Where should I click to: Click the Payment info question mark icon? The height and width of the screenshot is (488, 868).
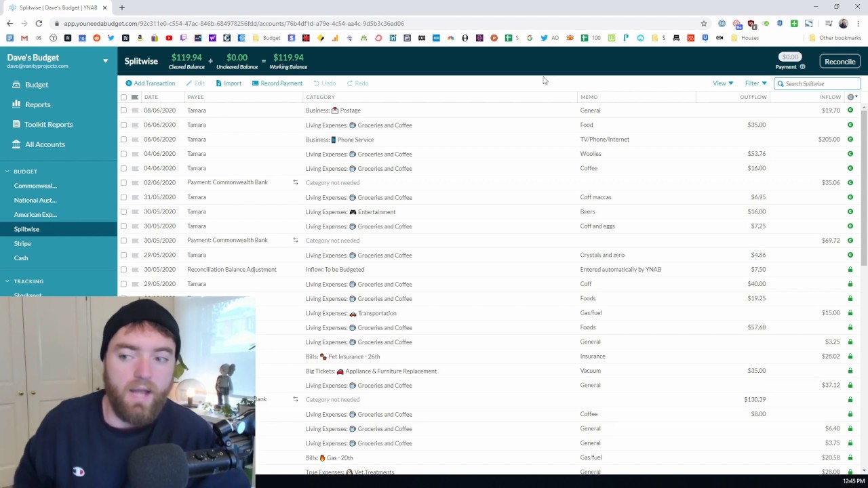[802, 67]
